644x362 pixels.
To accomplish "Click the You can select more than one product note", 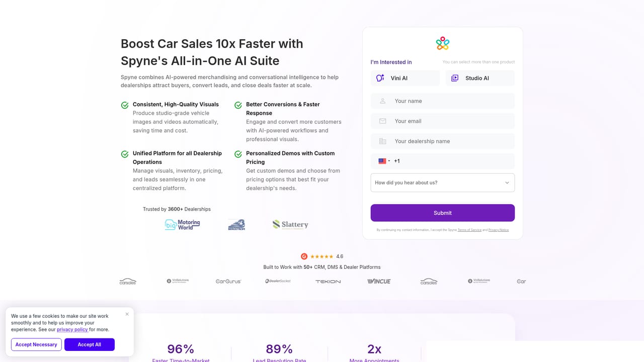I will [x=478, y=62].
